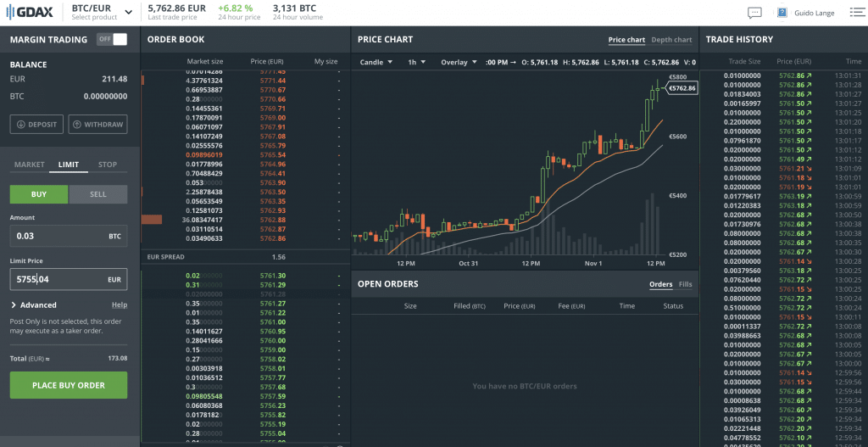Viewport: 868px width, 447px height.
Task: Toggle the Margin Trading switch
Action: point(112,39)
